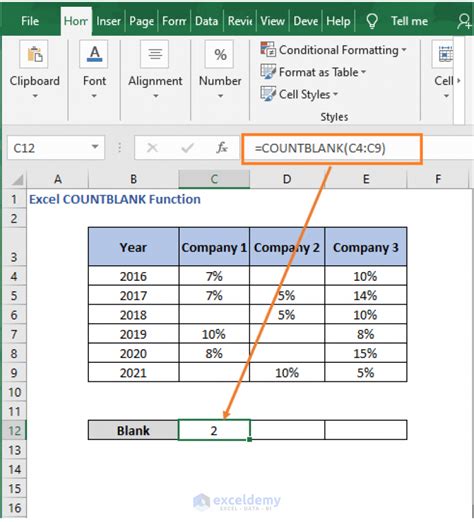Click the 15% cell in Company 3

pyautogui.click(x=366, y=353)
